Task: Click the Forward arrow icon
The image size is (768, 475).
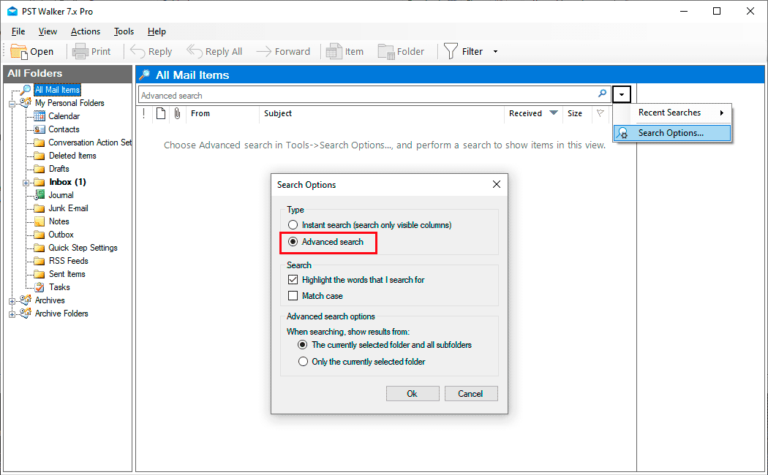Action: 264,51
